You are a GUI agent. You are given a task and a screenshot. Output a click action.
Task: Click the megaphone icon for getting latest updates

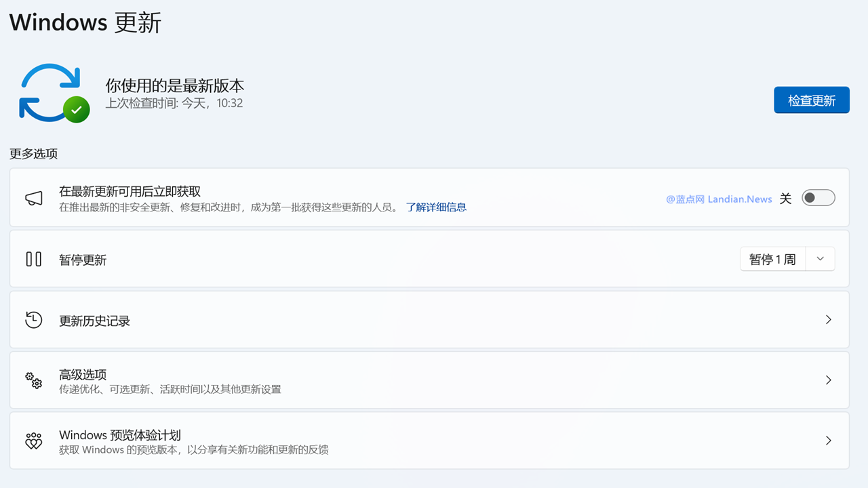34,198
